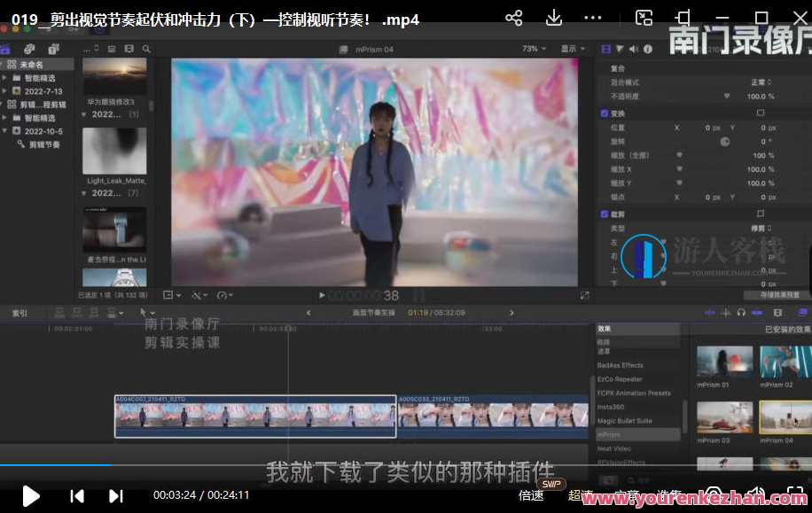Enable the 裁剪 (Crop) checkbox in the inspector

pyautogui.click(x=605, y=214)
